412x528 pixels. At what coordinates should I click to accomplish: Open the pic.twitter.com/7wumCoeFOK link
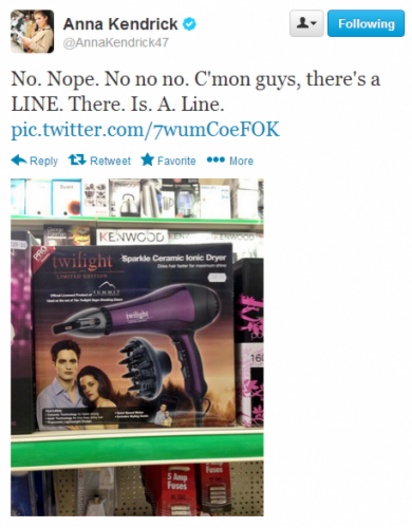point(145,129)
